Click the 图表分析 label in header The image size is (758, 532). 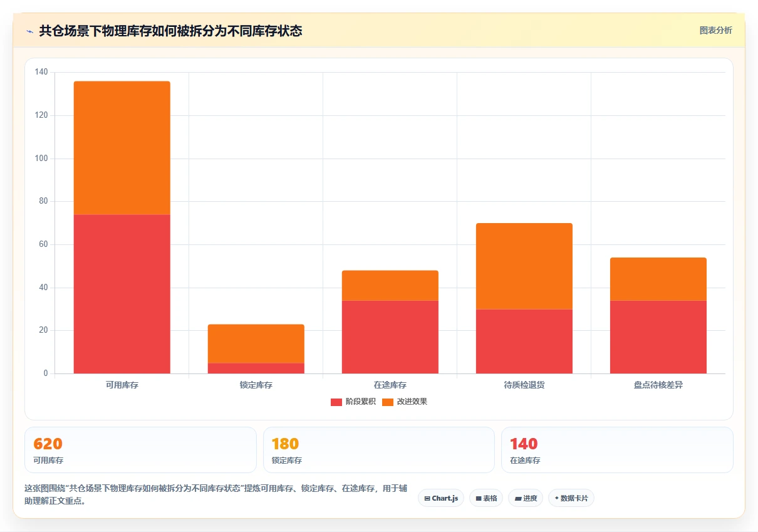click(715, 31)
